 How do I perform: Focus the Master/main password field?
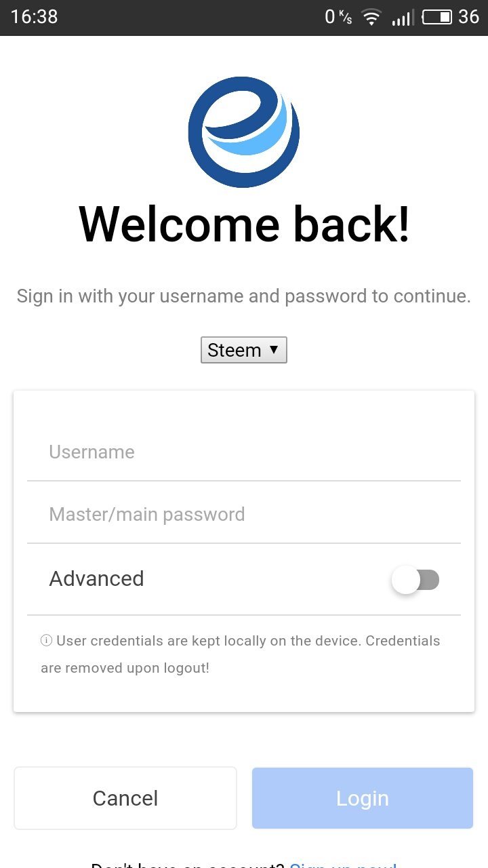[x=244, y=515]
